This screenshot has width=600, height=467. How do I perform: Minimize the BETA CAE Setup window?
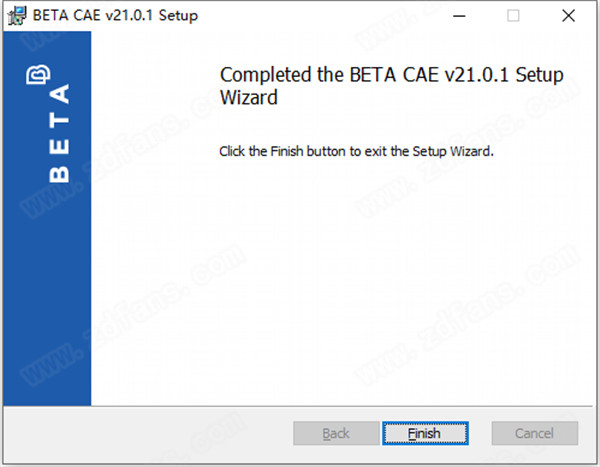(459, 16)
